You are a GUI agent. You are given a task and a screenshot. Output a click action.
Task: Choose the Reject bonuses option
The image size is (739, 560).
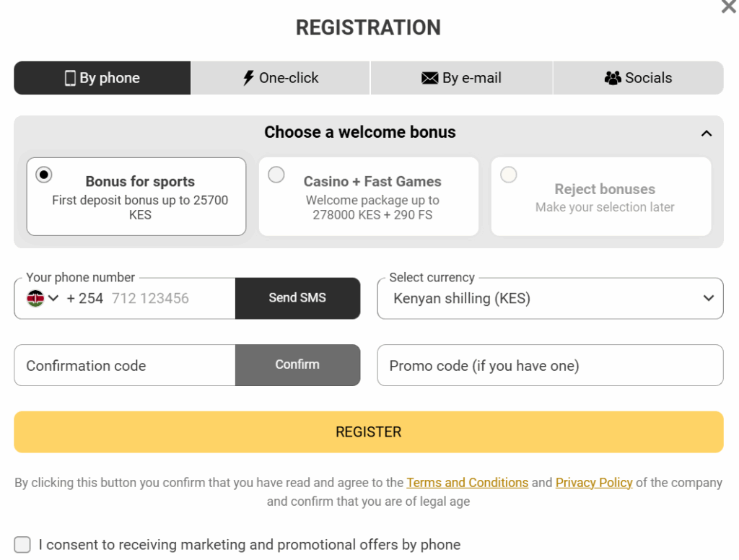(508, 174)
